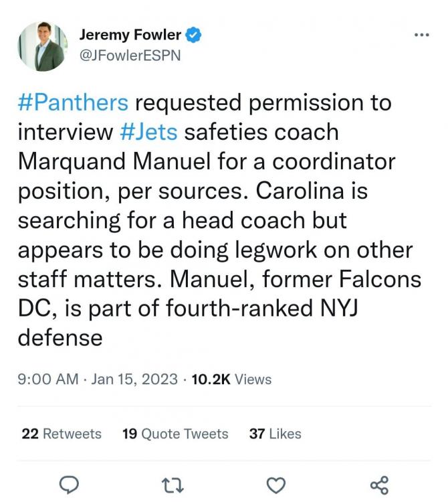Click the 9:00 AM timestamp
The width and height of the screenshot is (448, 502).
(47, 380)
